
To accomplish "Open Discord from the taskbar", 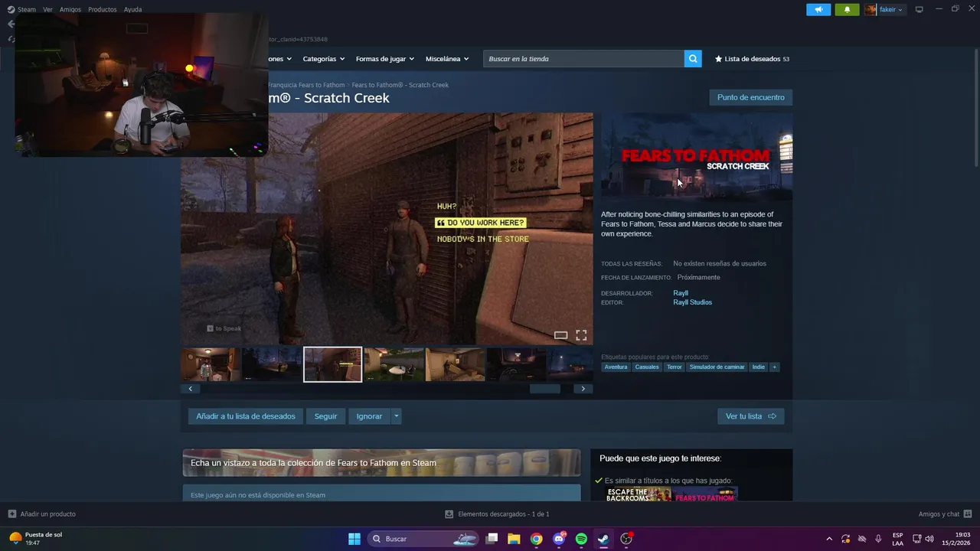I will pos(559,539).
